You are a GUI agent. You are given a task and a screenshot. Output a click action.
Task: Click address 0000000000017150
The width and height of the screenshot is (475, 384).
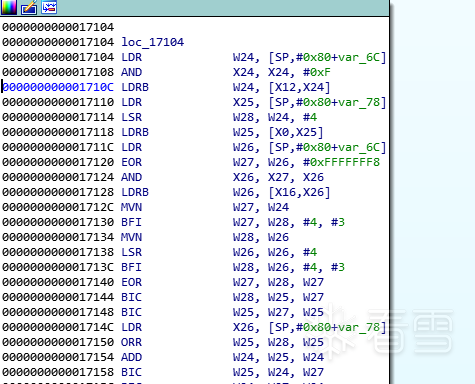(58, 342)
